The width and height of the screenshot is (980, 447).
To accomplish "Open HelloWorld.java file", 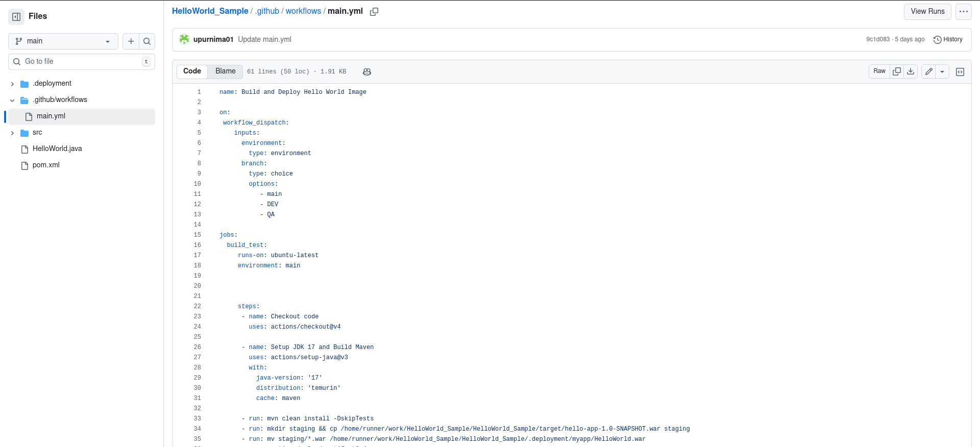I will (x=57, y=149).
